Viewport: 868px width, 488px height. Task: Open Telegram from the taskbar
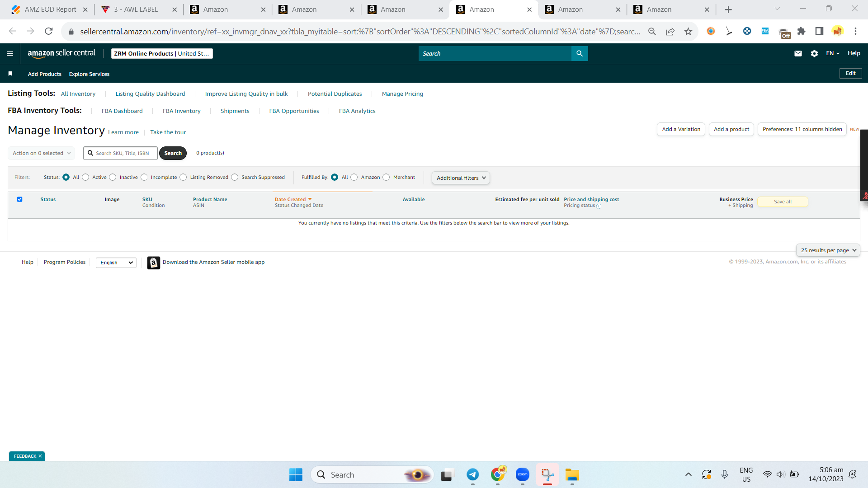tap(472, 475)
